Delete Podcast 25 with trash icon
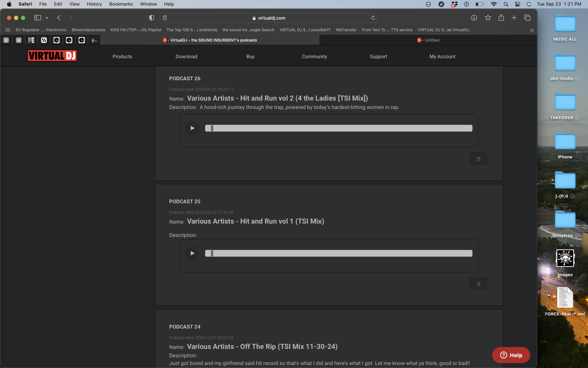 coord(478,284)
